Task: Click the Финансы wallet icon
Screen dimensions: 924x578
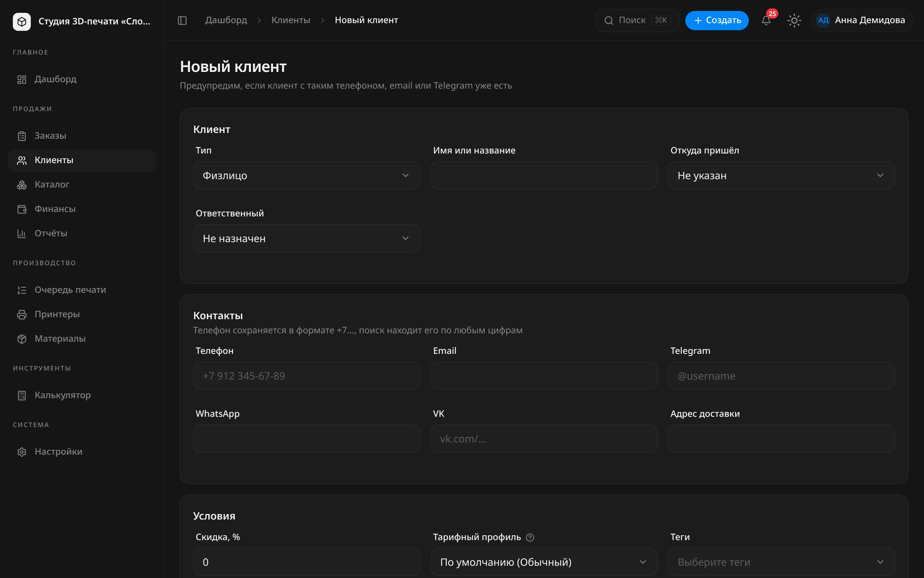Action: [22, 209]
